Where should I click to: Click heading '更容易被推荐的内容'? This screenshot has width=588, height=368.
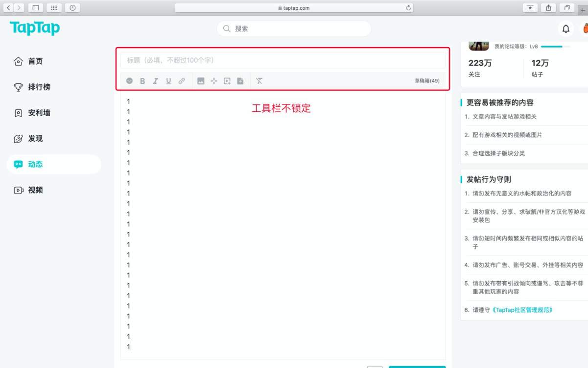coord(500,102)
